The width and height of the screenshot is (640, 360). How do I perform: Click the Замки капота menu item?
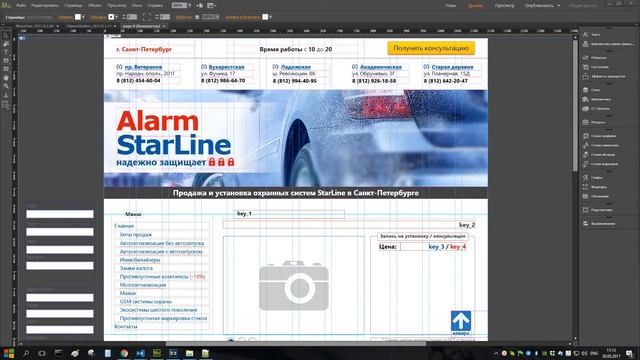[x=136, y=268]
